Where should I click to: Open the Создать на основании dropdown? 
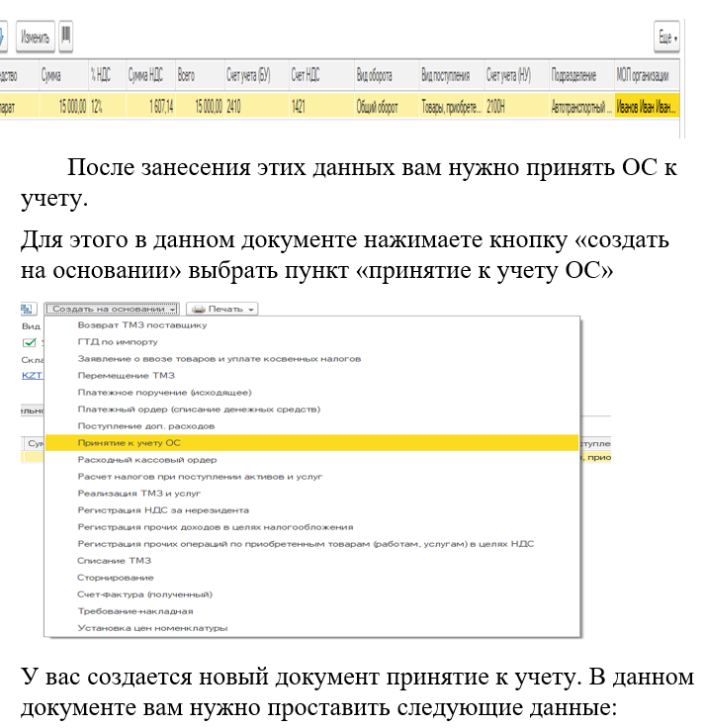click(112, 309)
